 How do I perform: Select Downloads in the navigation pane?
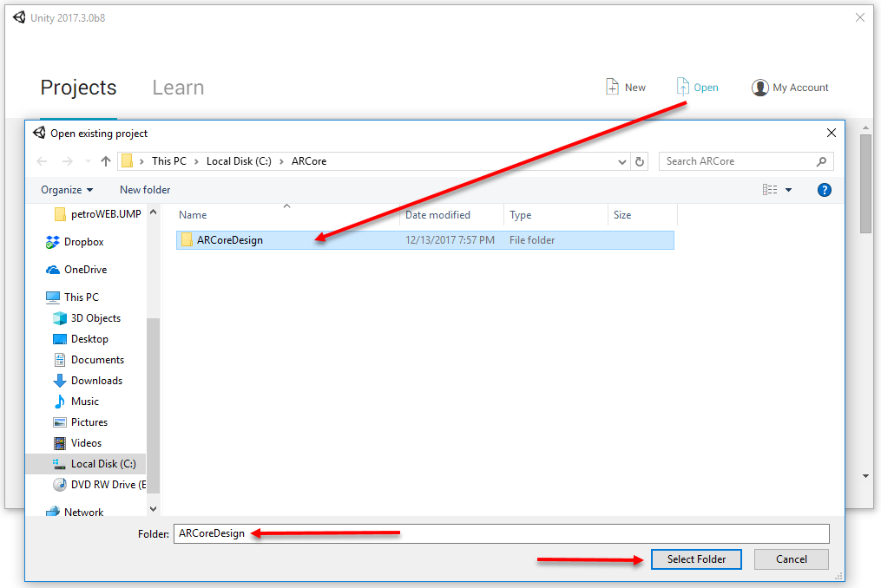[x=96, y=381]
